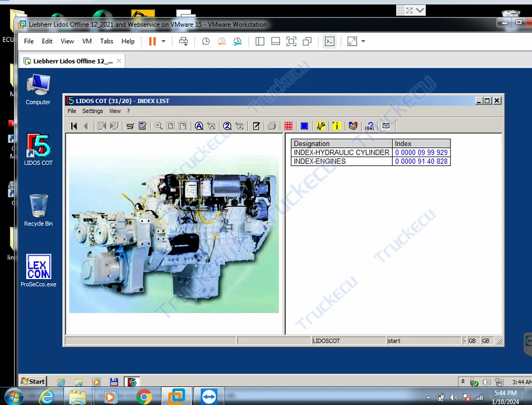Click the LIDOSCOT status bar field
532x405 pixels.
click(348, 340)
